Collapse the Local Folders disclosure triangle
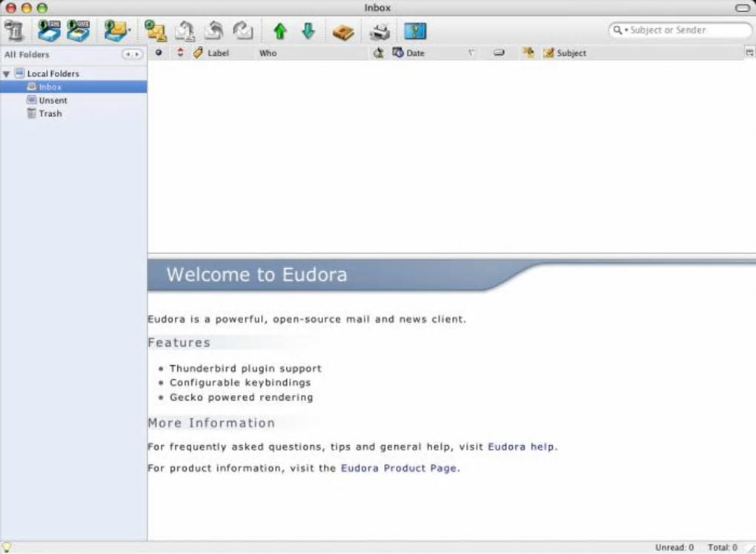 pyautogui.click(x=6, y=74)
